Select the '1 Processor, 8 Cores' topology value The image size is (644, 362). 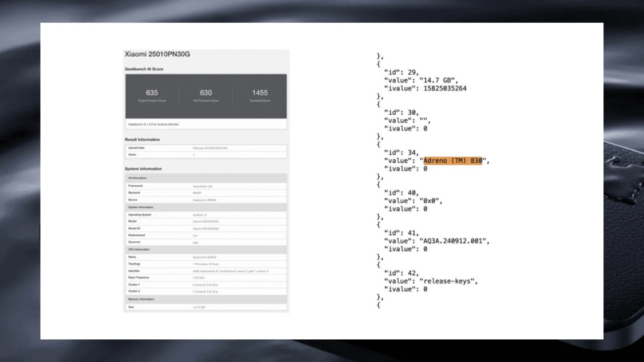(x=206, y=264)
